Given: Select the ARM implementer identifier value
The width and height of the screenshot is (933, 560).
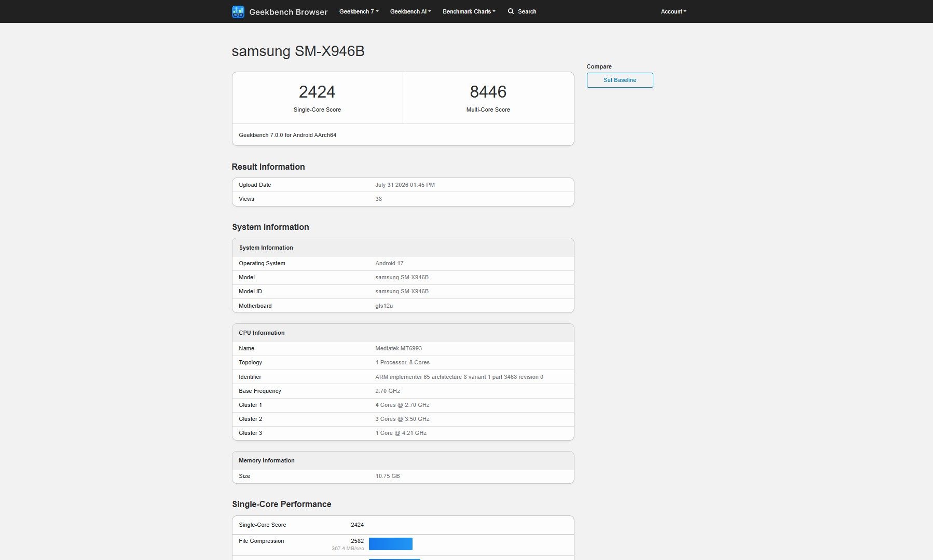Looking at the screenshot, I should coord(459,377).
